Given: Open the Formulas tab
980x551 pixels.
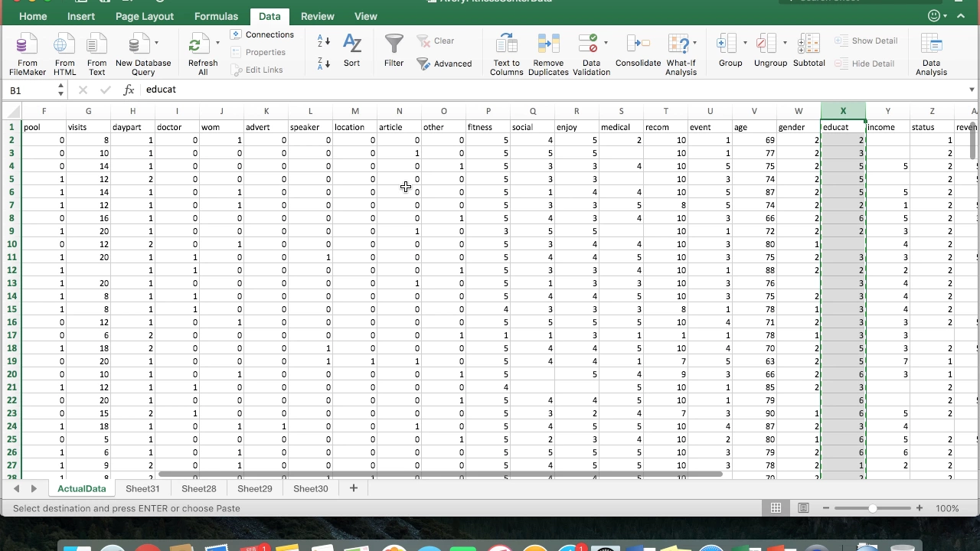Looking at the screenshot, I should tap(216, 16).
